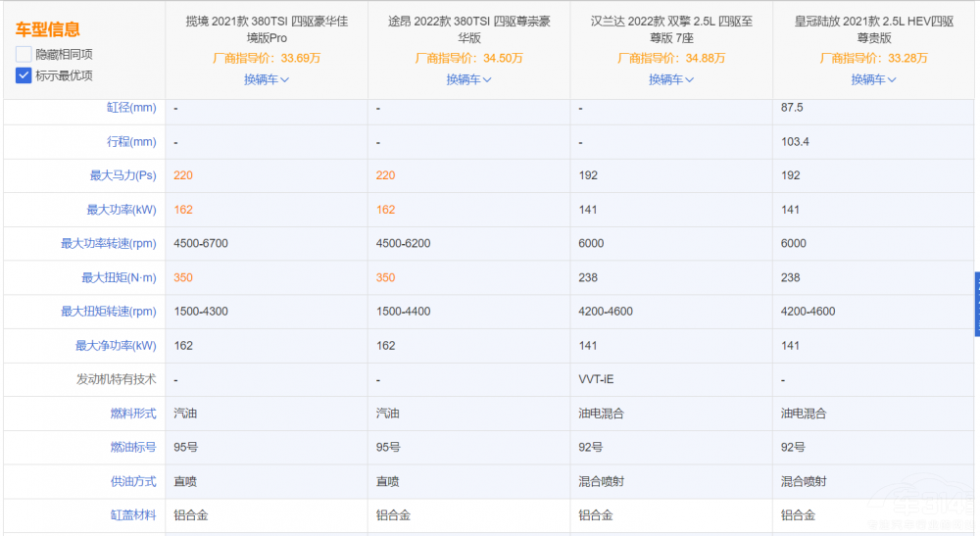The height and width of the screenshot is (536, 980).
Task: Open the 揽境 2021款 380TSI model title
Action: pyautogui.click(x=267, y=29)
